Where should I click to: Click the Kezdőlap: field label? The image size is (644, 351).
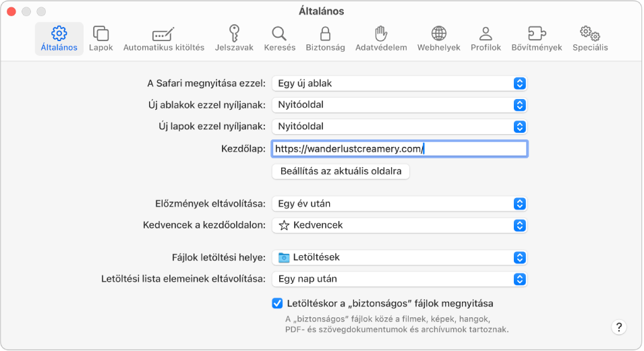[243, 149]
